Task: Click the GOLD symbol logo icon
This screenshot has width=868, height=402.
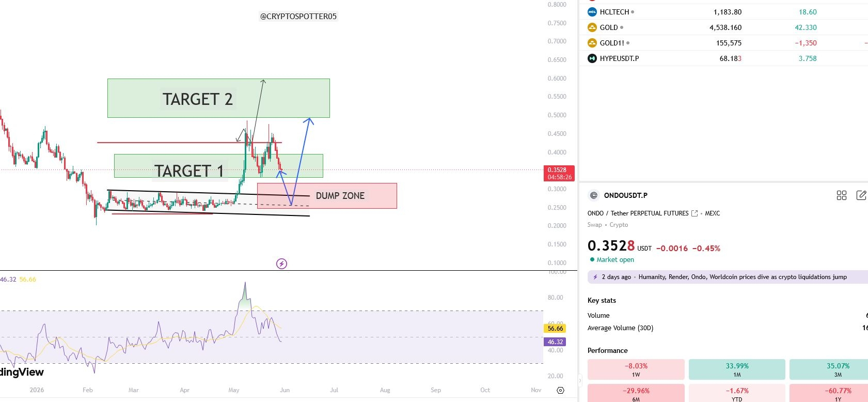Action: coord(592,27)
